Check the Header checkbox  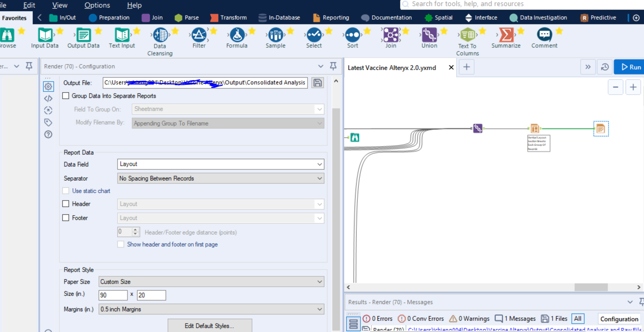click(x=66, y=204)
